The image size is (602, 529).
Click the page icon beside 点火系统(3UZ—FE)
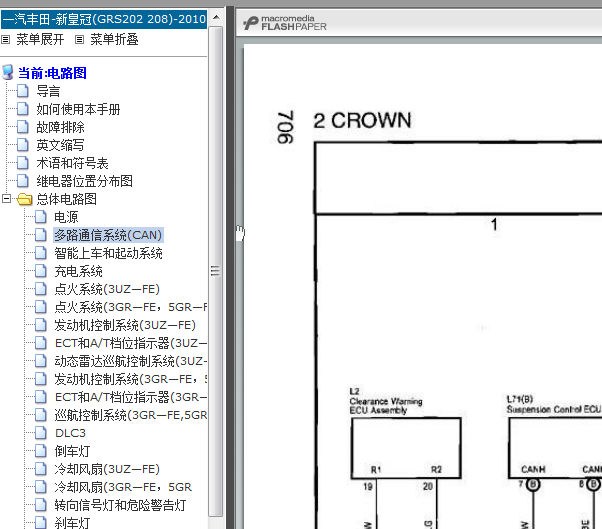pos(41,289)
